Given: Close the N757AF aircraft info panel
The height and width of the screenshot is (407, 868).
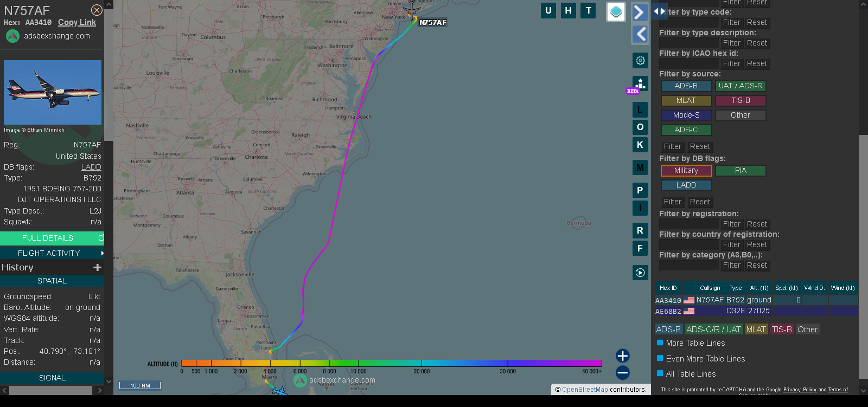Looking at the screenshot, I should [x=97, y=10].
